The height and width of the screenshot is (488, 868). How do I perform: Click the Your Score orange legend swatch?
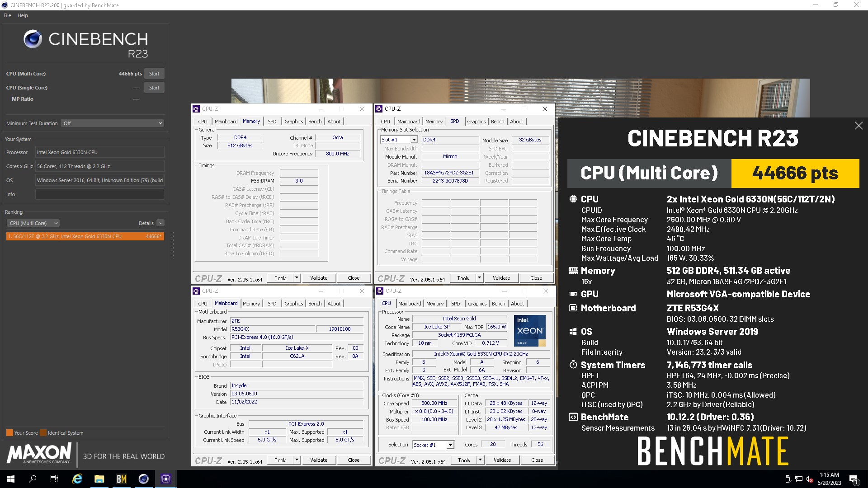click(x=9, y=433)
